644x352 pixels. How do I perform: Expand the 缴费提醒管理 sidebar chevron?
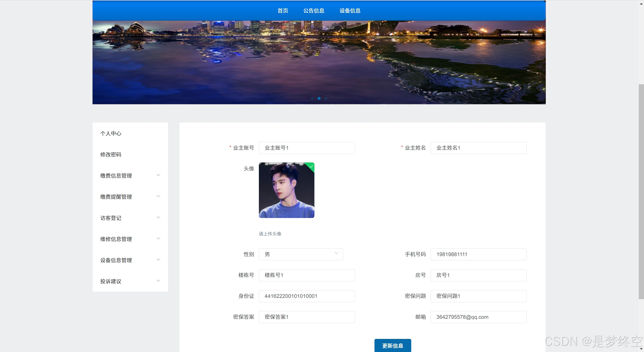pyautogui.click(x=158, y=196)
